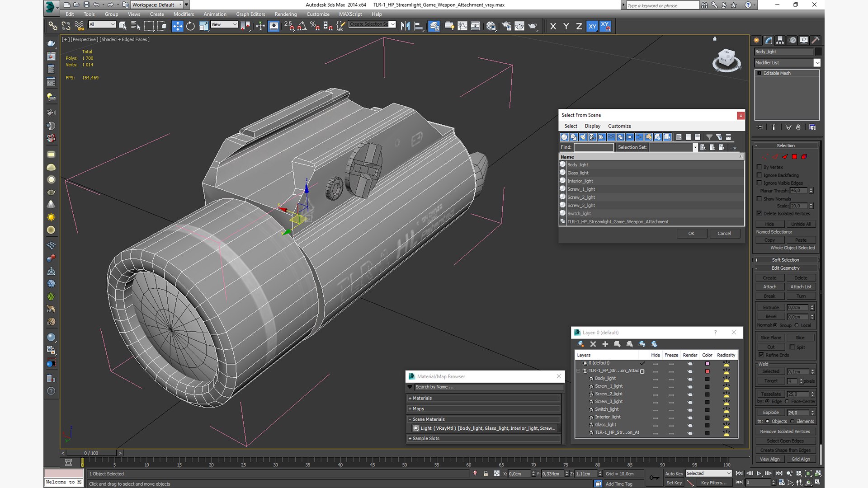Click the Attach button
Viewport: 868px width, 488px height.
click(769, 287)
